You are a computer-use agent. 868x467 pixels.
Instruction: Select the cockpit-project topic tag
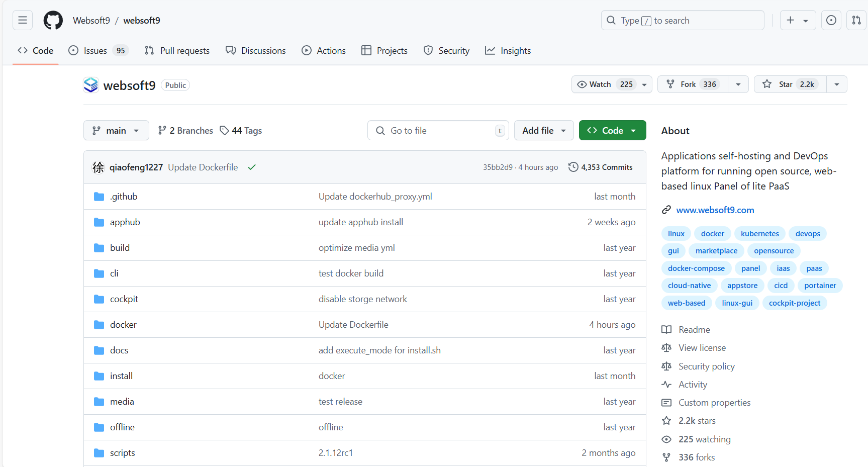(x=794, y=303)
